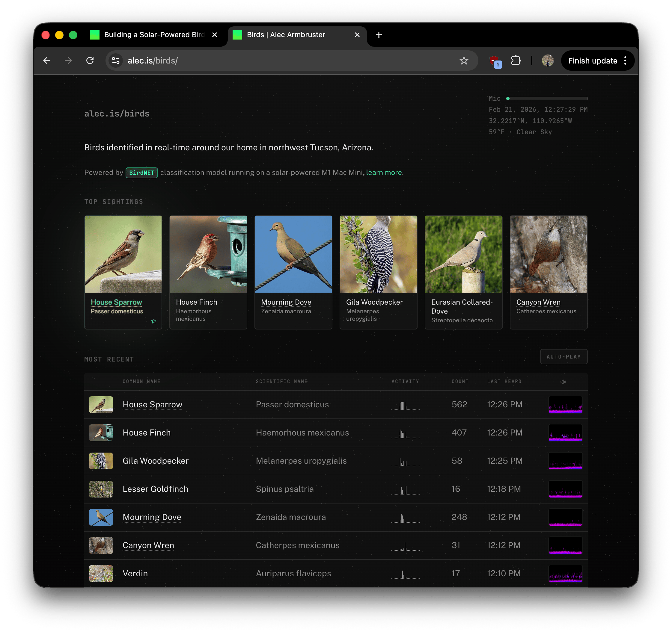Open the Chrome three-dot menu

click(625, 61)
